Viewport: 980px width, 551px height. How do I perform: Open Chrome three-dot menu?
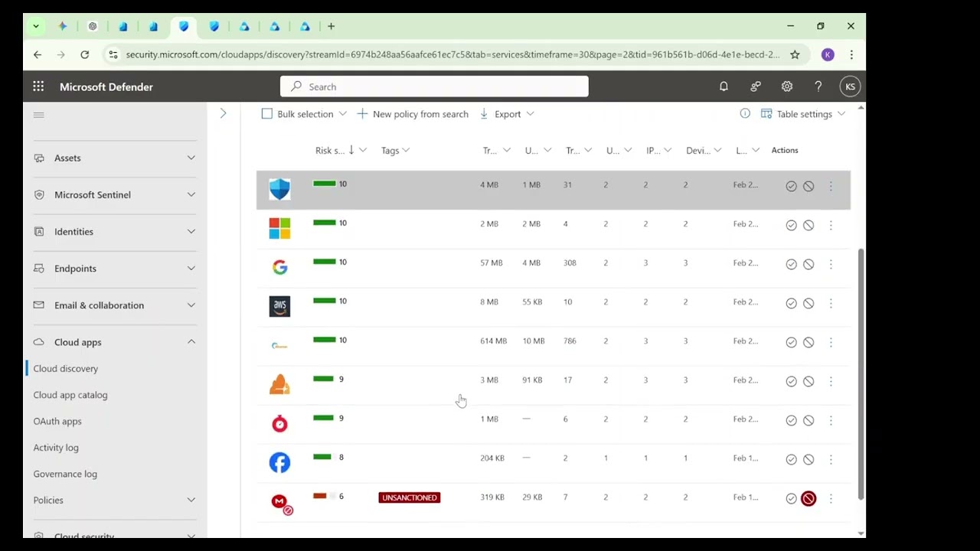(851, 54)
